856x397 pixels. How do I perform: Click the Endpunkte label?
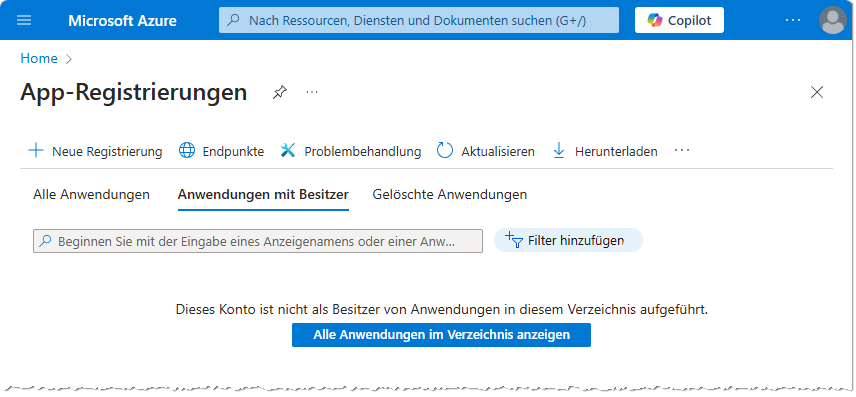tap(233, 151)
